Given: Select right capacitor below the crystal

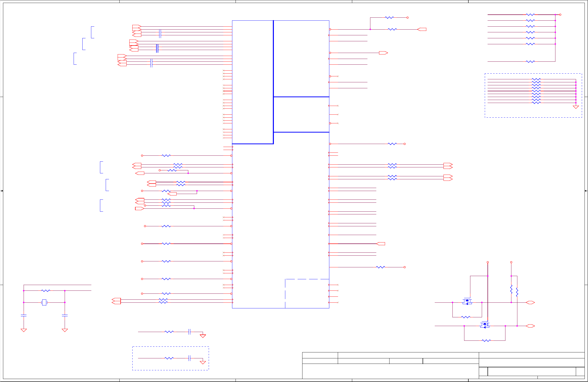Looking at the screenshot, I should click(65, 315).
